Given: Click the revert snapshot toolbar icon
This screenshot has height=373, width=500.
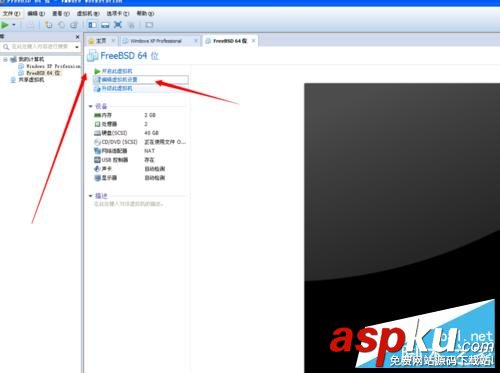Looking at the screenshot, I should (x=62, y=25).
